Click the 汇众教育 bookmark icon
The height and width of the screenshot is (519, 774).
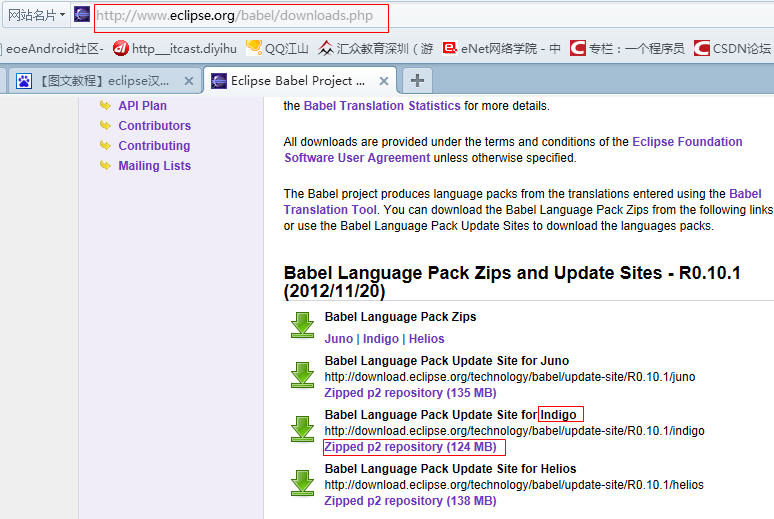click(326, 48)
